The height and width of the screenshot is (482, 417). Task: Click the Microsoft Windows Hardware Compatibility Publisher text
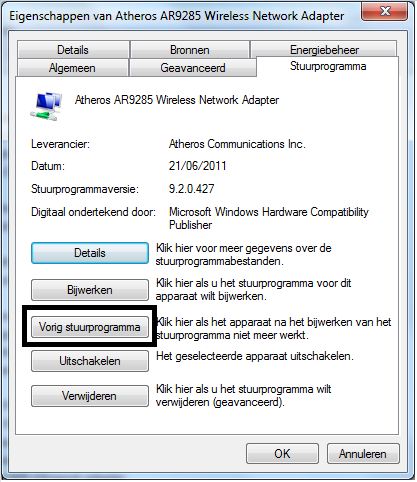pyautogui.click(x=269, y=218)
